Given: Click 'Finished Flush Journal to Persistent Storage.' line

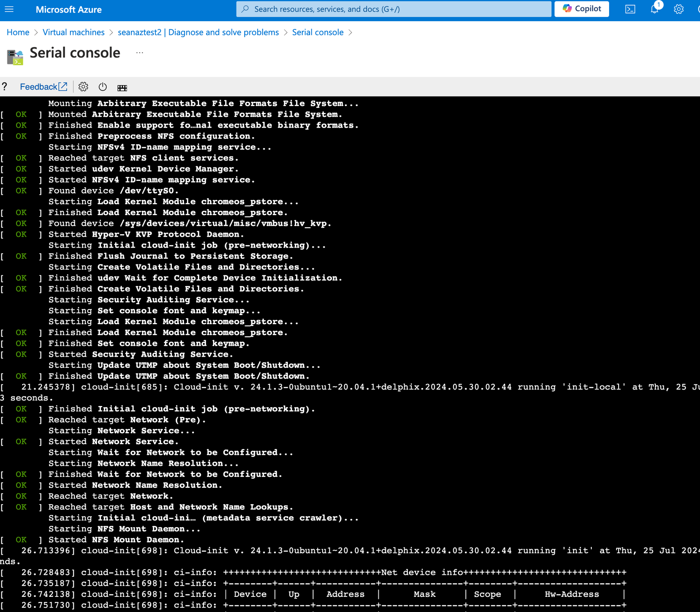Looking at the screenshot, I should pos(171,257).
